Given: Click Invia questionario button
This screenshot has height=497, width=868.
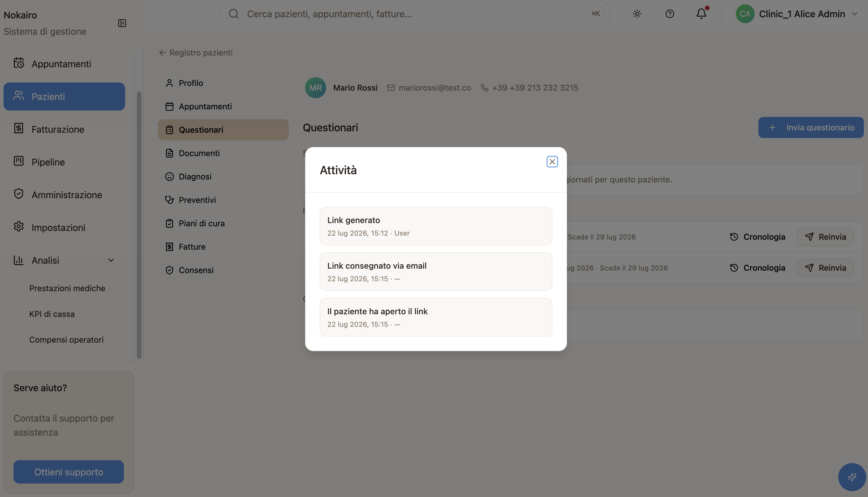Looking at the screenshot, I should click(x=811, y=128).
